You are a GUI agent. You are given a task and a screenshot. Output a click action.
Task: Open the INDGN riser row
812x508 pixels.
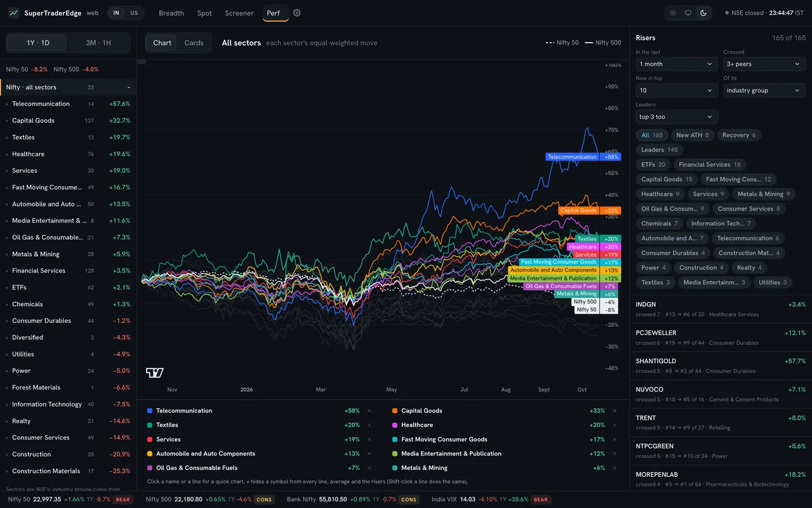[x=721, y=309]
